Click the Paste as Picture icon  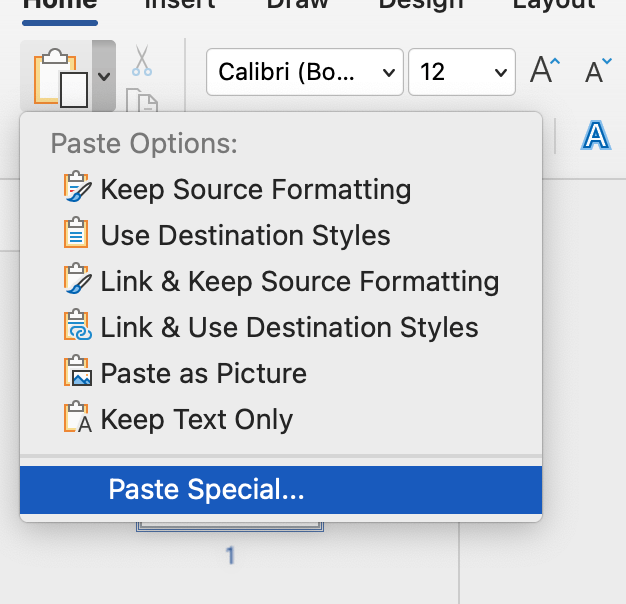tap(77, 373)
